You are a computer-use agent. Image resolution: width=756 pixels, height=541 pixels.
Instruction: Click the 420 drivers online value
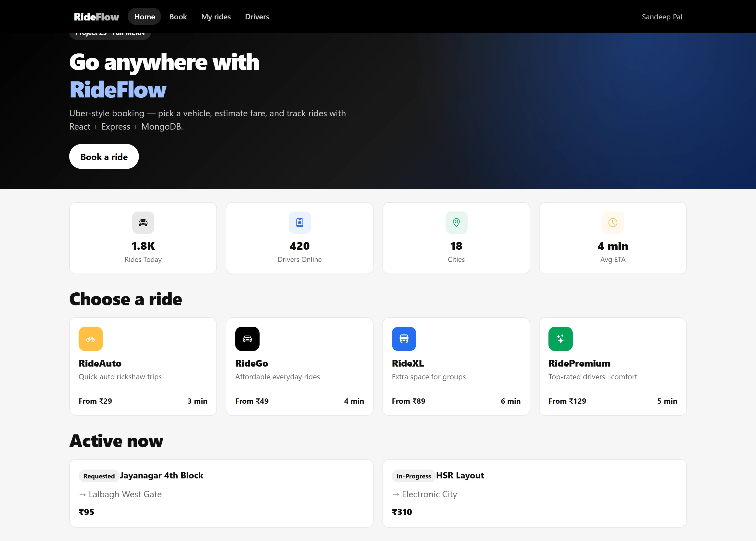300,246
